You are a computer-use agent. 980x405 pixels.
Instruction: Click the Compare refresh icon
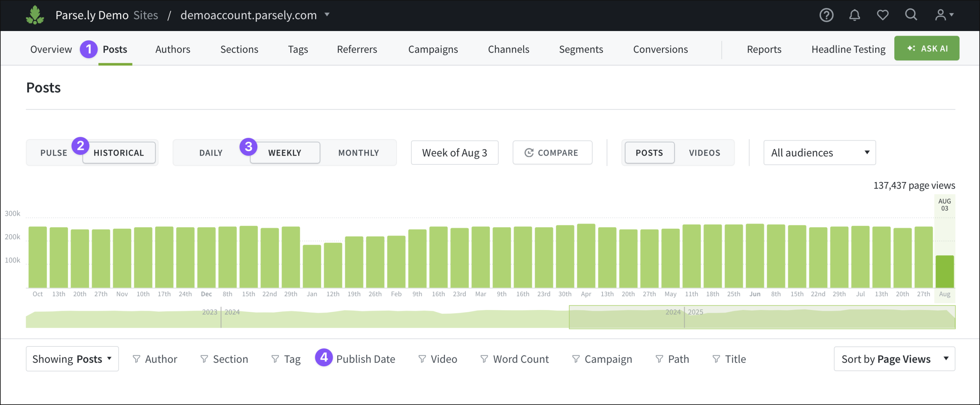tap(529, 152)
